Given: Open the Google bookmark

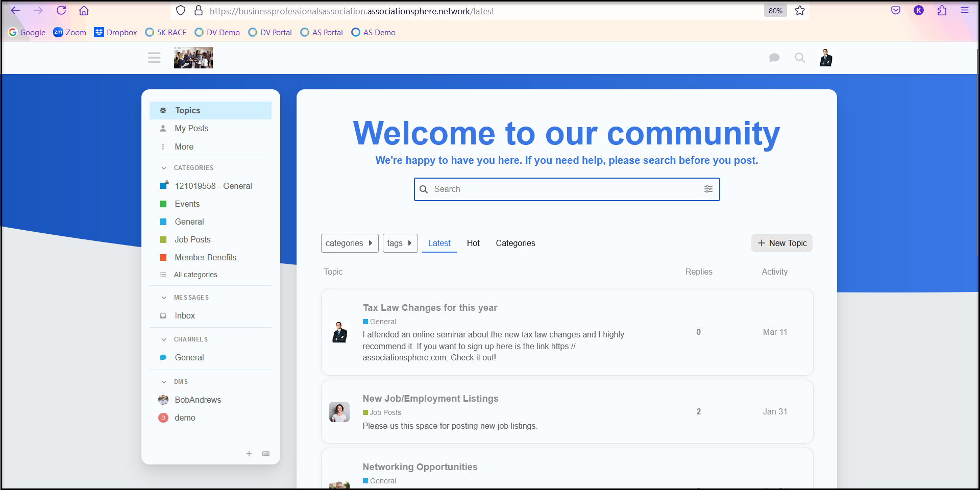Looking at the screenshot, I should click(x=27, y=32).
